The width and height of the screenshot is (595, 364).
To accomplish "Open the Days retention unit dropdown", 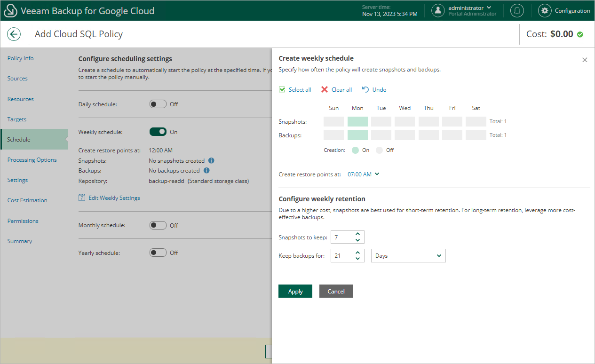I will [x=408, y=256].
